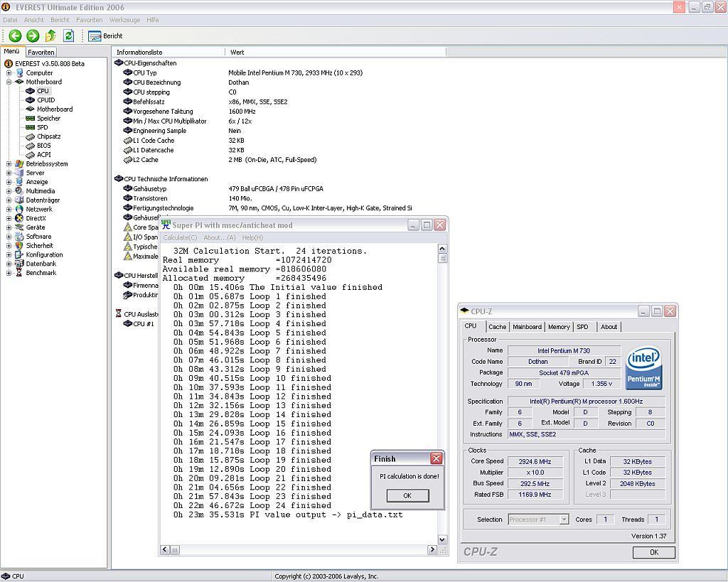Click the Informationsliste column header
Viewport: 728px width, 582px height.
tap(168, 52)
